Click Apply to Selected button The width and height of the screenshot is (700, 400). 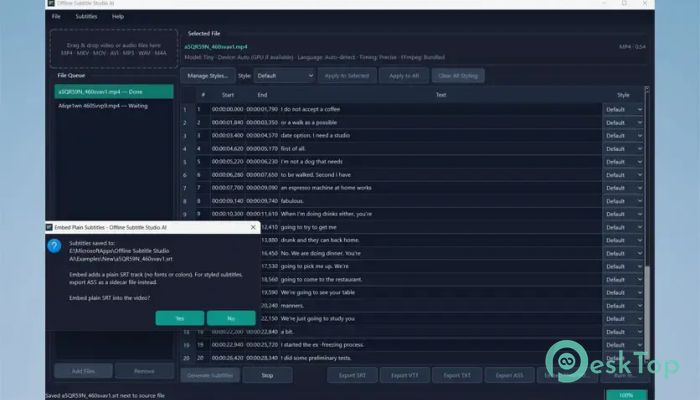[347, 76]
